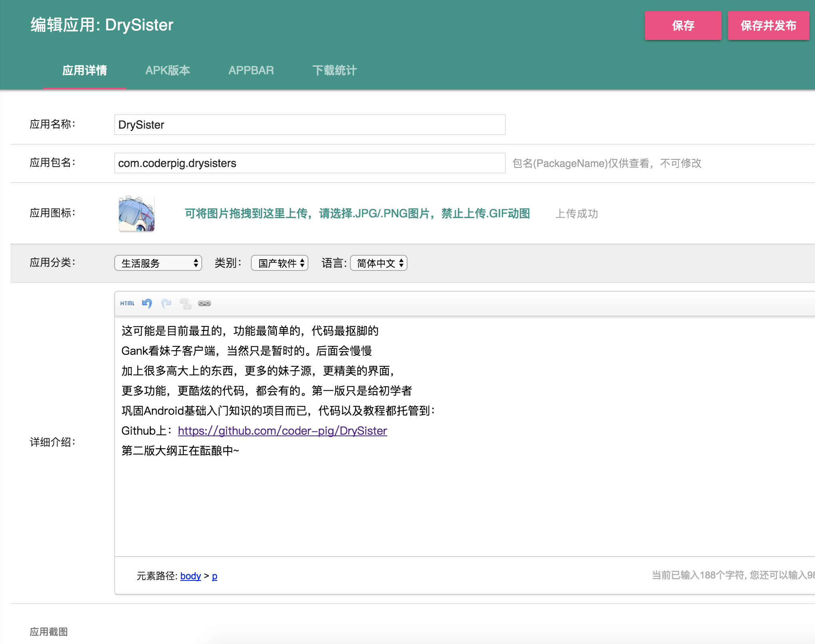Open the 简体中文 language dropdown

click(379, 263)
